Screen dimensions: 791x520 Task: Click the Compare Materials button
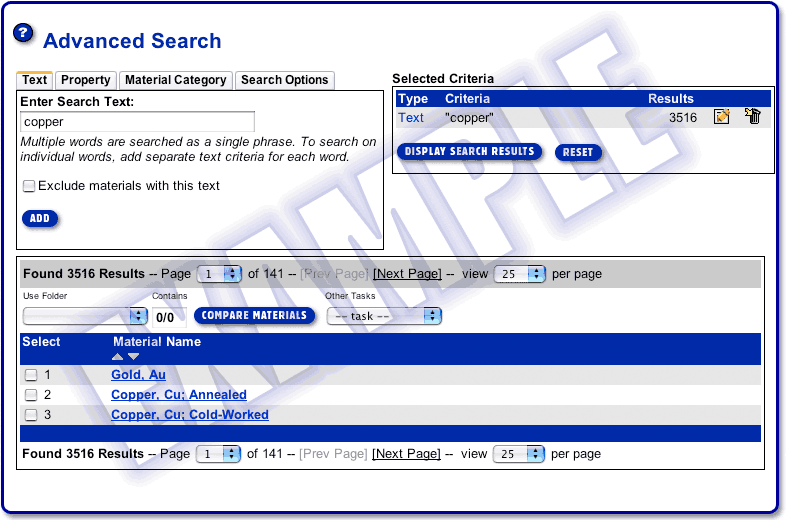(x=254, y=316)
